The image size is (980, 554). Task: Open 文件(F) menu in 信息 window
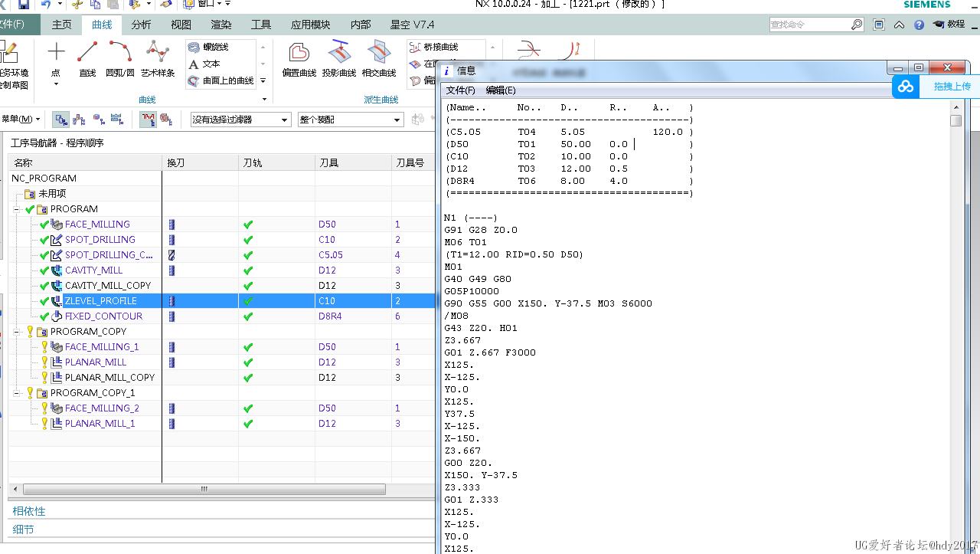point(461,90)
